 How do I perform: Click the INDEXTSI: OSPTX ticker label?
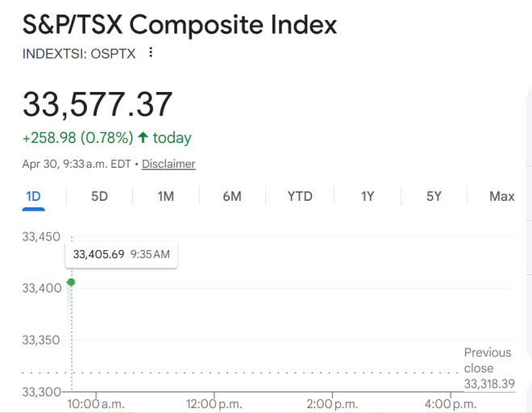[79, 54]
